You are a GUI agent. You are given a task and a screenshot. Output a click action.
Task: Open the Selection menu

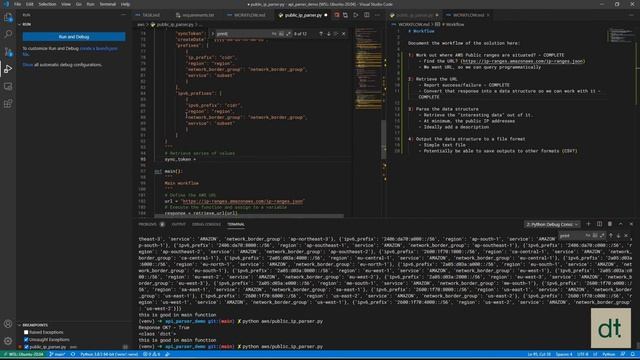47,4
